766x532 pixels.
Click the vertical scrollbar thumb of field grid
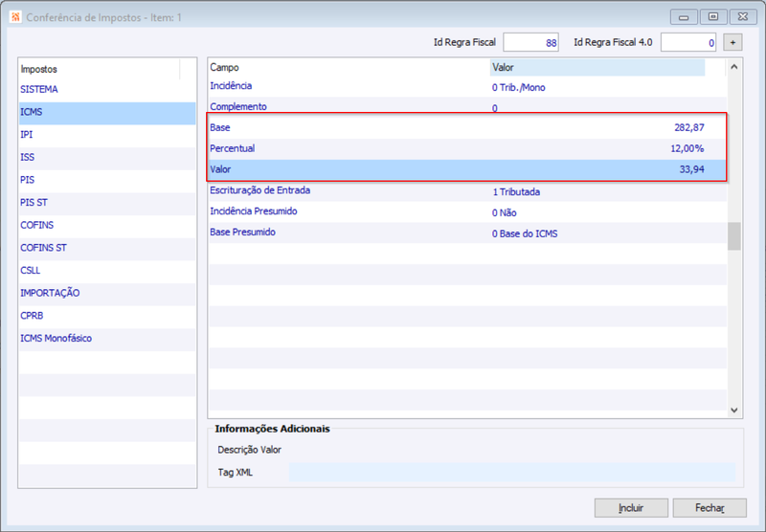(734, 236)
